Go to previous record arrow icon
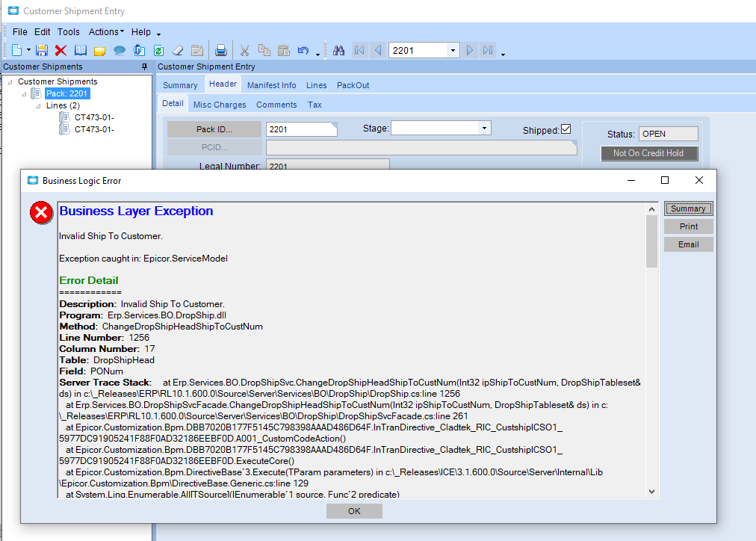The width and height of the screenshot is (756, 541). [378, 50]
